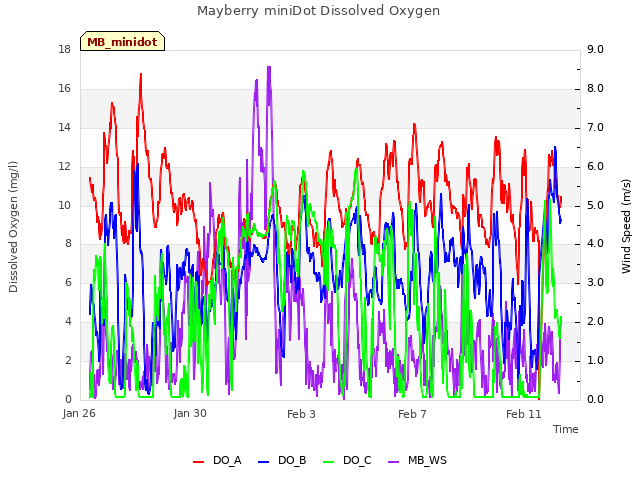This screenshot has height=480, width=640.
Task: Click the Feb 11 date tick label
Action: click(x=524, y=414)
